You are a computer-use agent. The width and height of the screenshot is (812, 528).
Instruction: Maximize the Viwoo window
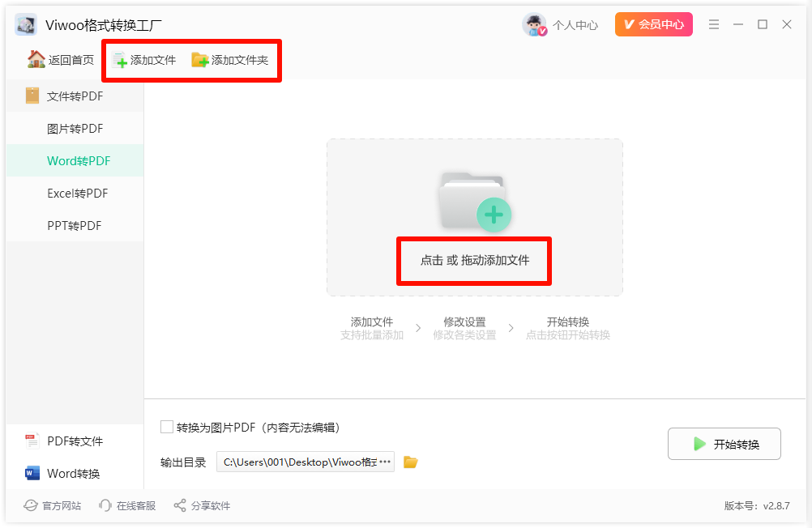(763, 24)
